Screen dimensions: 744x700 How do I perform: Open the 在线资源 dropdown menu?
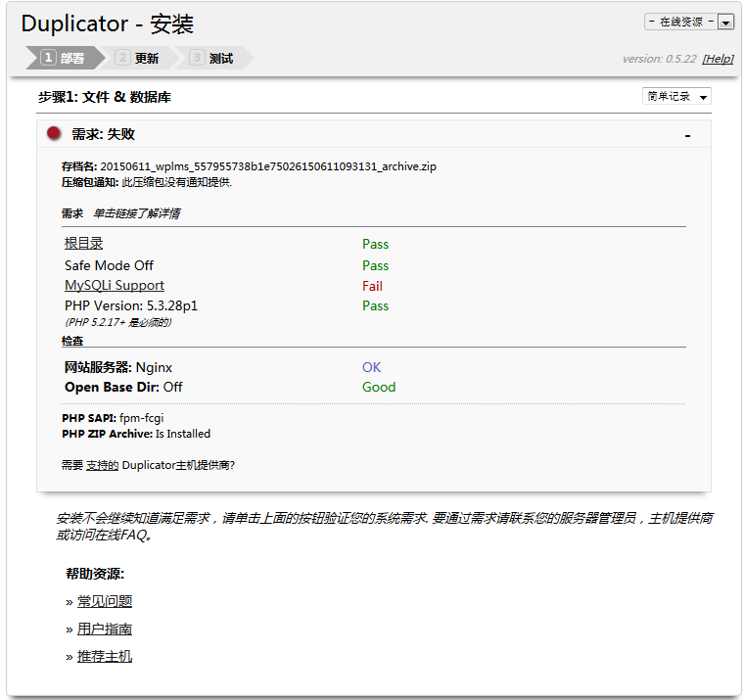click(679, 22)
